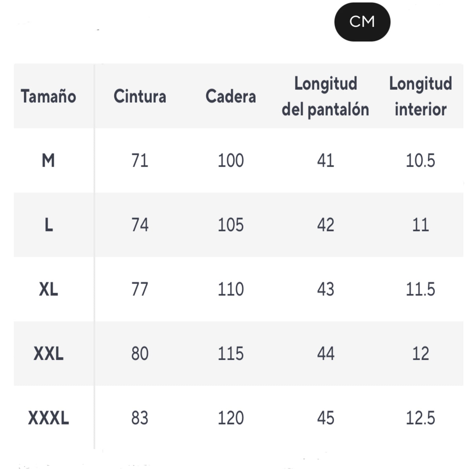Select the Longitud del pantalón header
The image size is (476, 476).
(325, 96)
